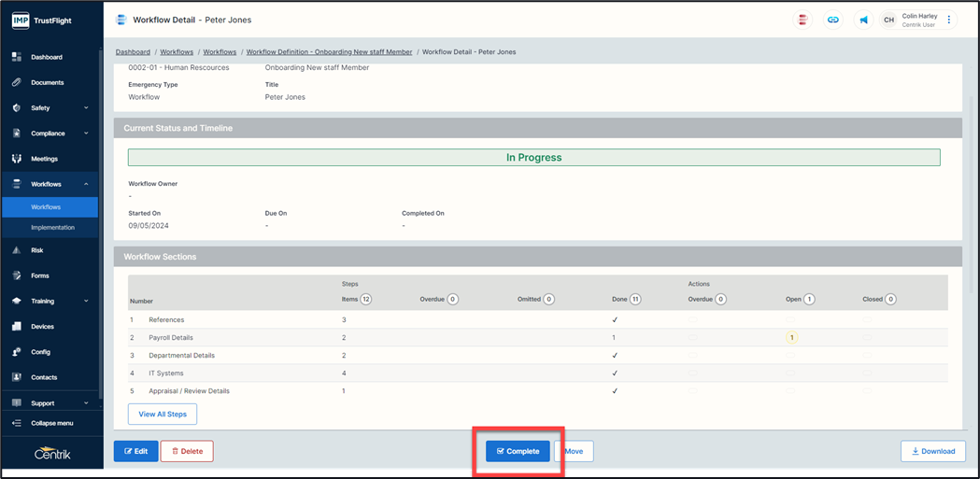Expand the Compliance sidebar section
980x479 pixels.
pyautogui.click(x=50, y=134)
